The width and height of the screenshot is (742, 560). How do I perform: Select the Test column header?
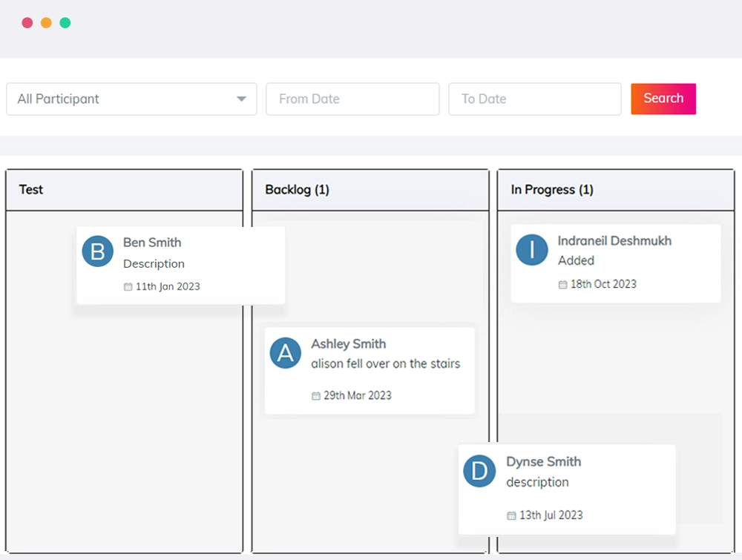(x=30, y=189)
